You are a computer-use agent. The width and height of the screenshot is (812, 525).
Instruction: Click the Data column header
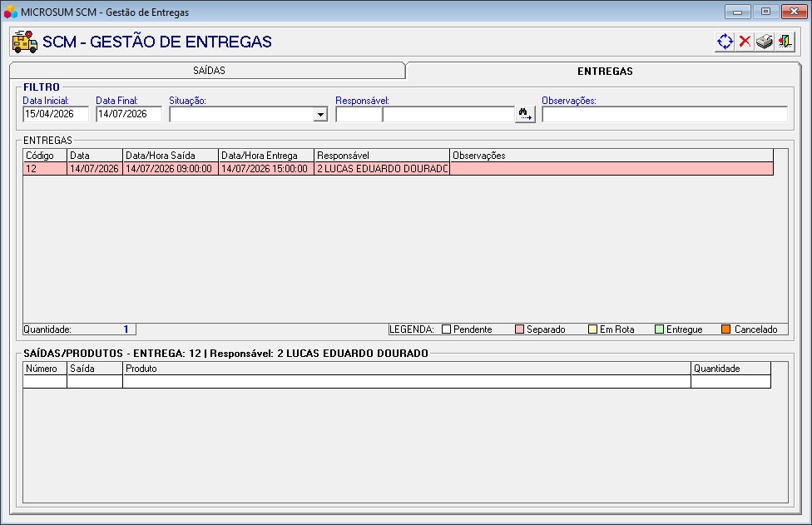[x=95, y=156]
